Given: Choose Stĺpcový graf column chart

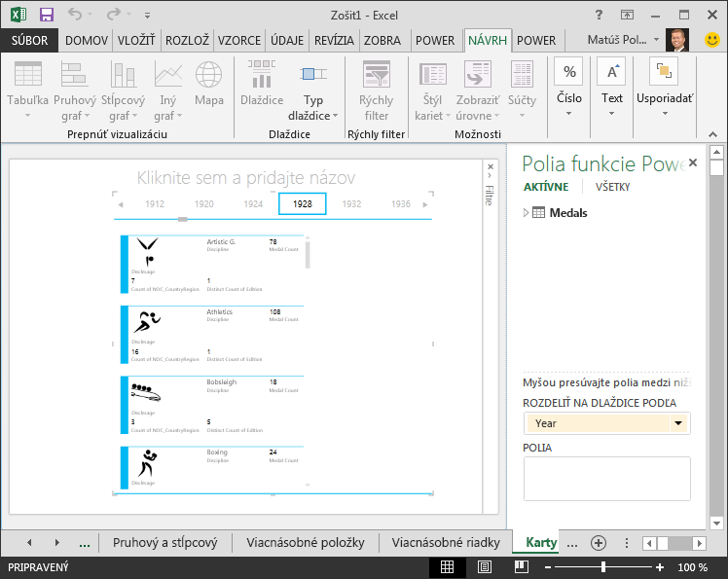Looking at the screenshot, I should pyautogui.click(x=123, y=90).
